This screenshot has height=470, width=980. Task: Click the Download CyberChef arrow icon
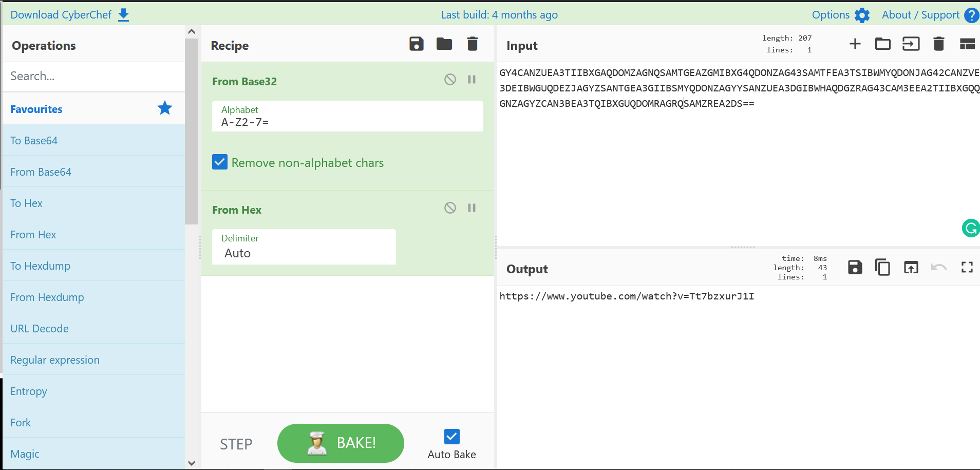[x=124, y=15]
